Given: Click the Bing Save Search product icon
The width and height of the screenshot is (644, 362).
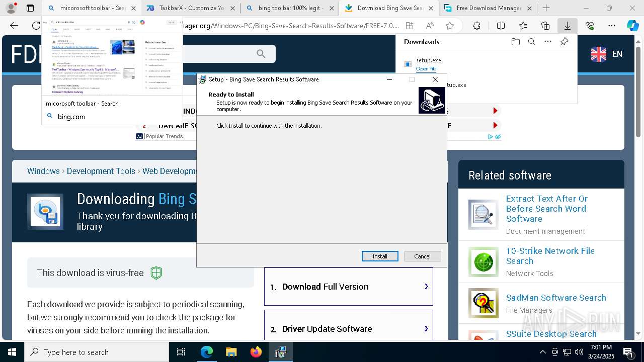Looking at the screenshot, I should point(45,212).
